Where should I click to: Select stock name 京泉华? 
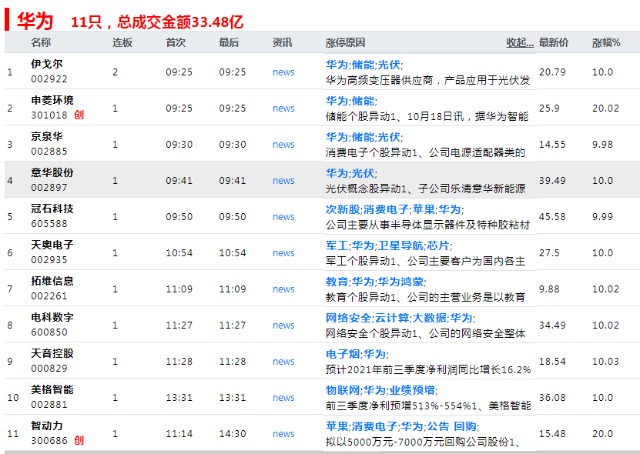(47, 136)
